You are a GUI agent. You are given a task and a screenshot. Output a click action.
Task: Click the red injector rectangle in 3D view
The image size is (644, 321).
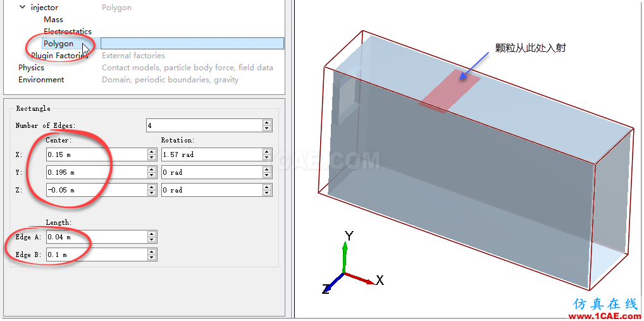[x=450, y=91]
